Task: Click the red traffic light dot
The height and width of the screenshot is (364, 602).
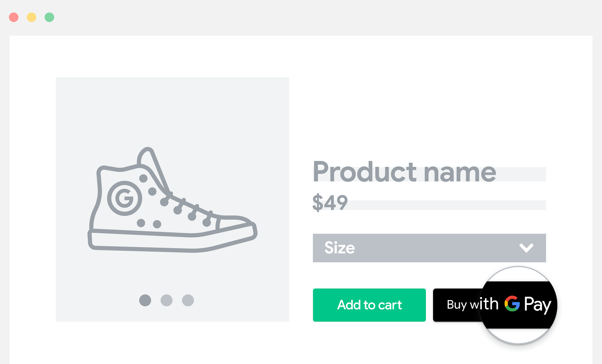Action: 14,17
